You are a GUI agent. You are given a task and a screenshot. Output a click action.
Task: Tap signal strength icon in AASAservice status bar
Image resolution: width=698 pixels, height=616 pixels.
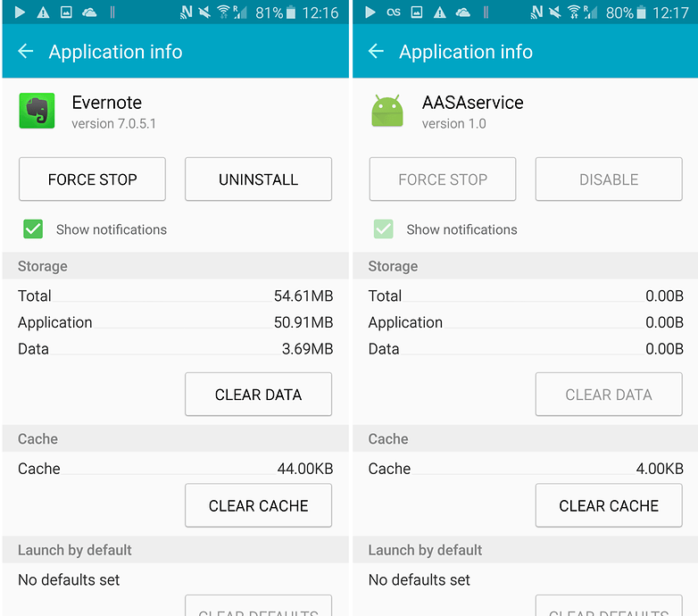pyautogui.click(x=591, y=12)
